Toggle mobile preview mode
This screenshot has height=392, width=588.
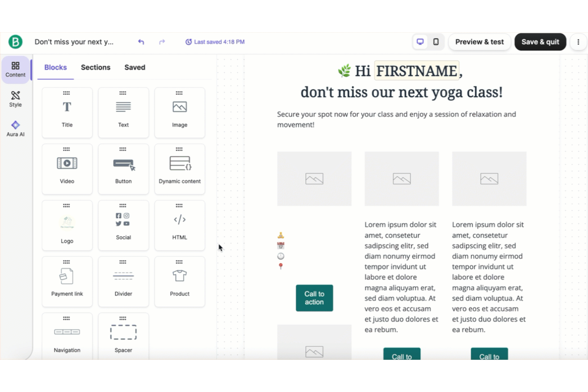[436, 41]
